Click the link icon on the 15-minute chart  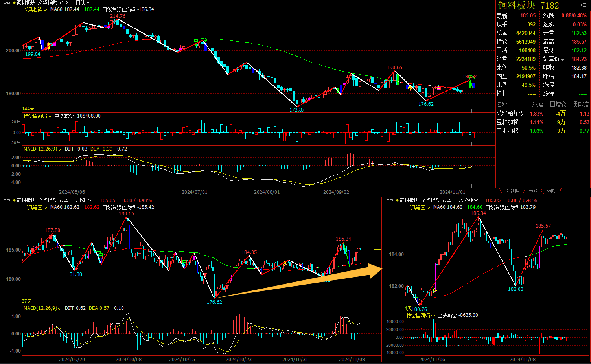(390, 200)
